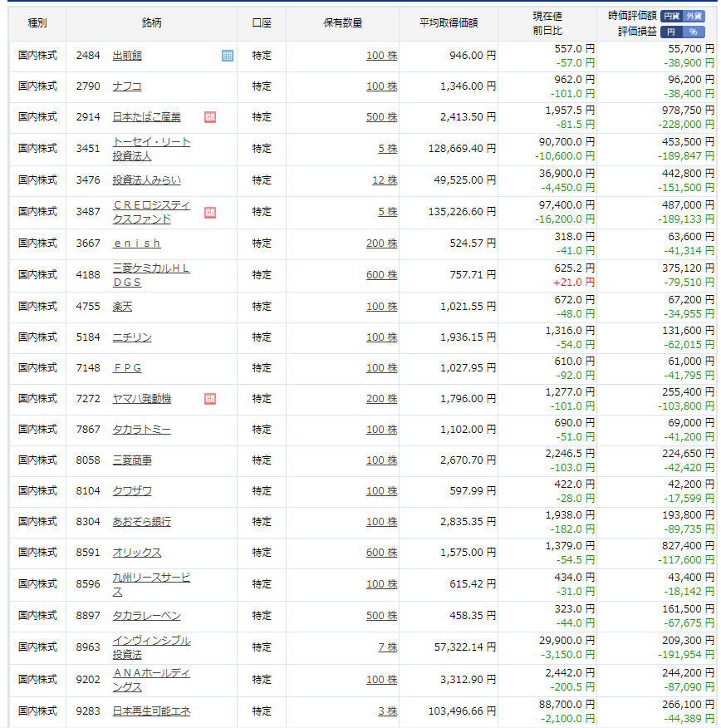Open the 三菱商事 stock link
The width and height of the screenshot is (721, 728).
point(132,460)
